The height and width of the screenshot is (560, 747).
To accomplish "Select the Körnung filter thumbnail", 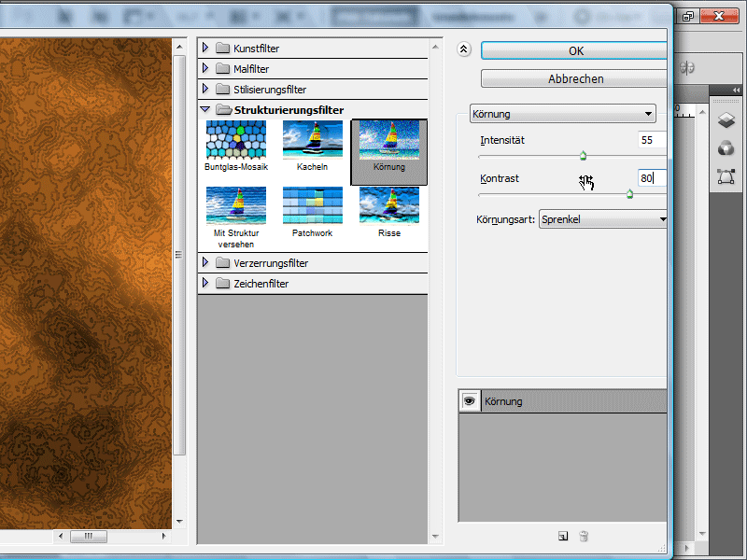I will tap(389, 139).
